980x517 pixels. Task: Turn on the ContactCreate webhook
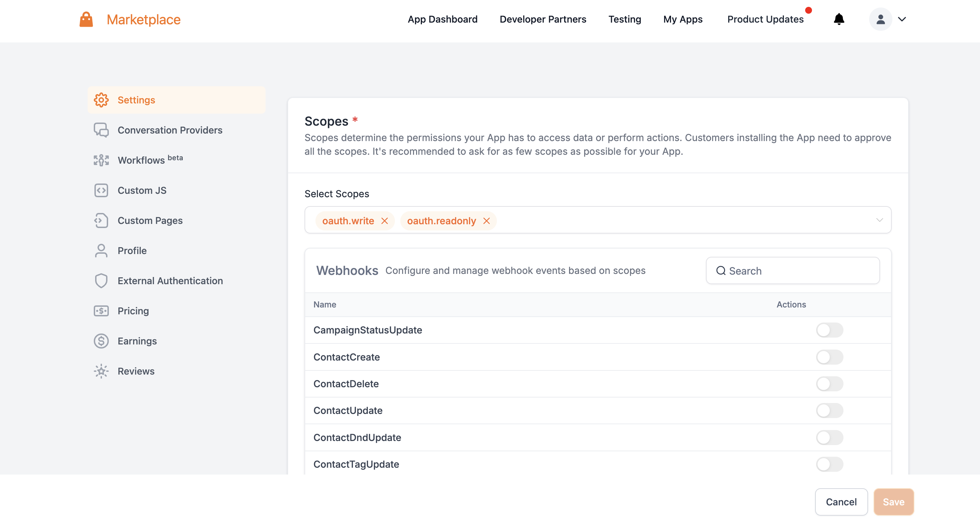click(x=830, y=357)
